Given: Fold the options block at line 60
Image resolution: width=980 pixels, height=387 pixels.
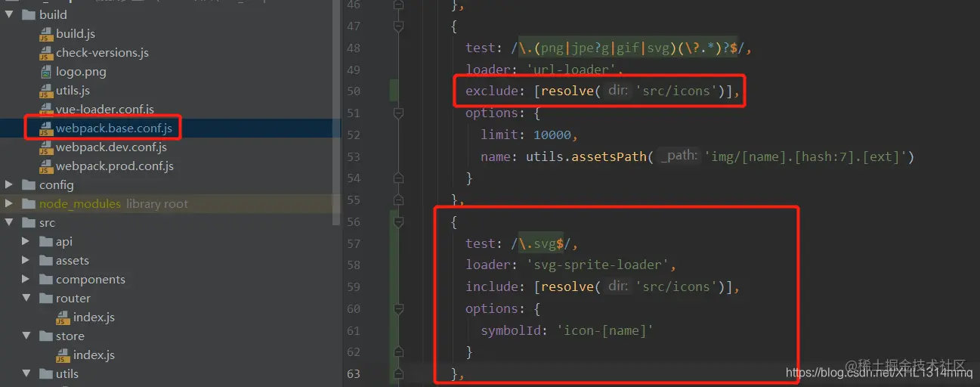Looking at the screenshot, I should point(397,309).
